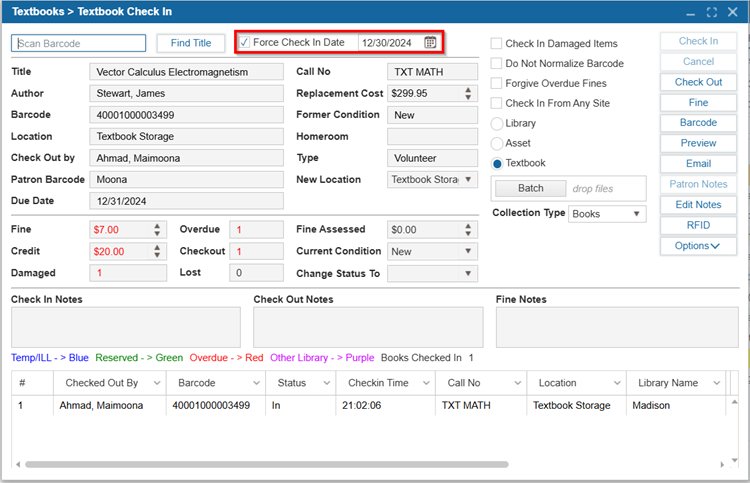The width and height of the screenshot is (750, 483).
Task: Click the Textbooks breadcrumb in title bar
Action: click(x=38, y=11)
